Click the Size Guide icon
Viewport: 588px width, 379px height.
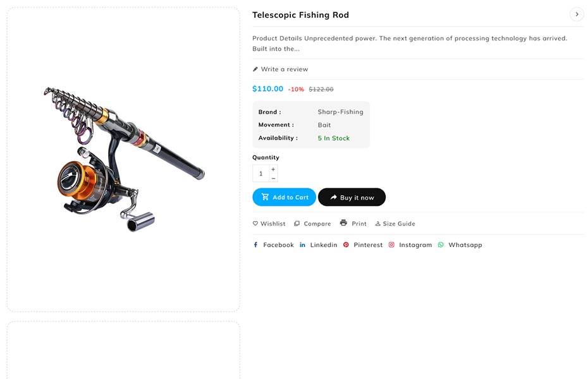pos(378,224)
